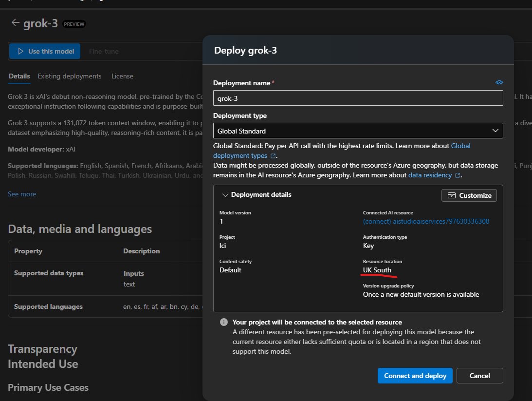532x401 pixels.
Task: Click the Transparency heading
Action: [x=42, y=349]
